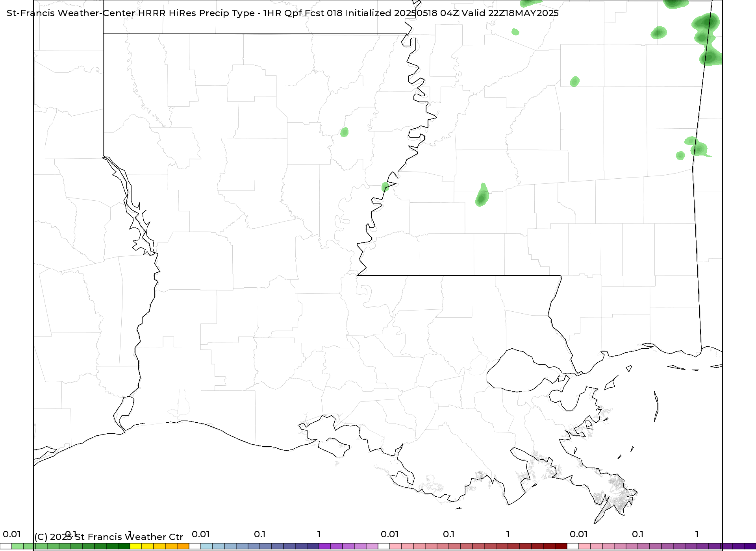Click the '0.1' label above the blue scale
The height and width of the screenshot is (551, 756).
259,534
